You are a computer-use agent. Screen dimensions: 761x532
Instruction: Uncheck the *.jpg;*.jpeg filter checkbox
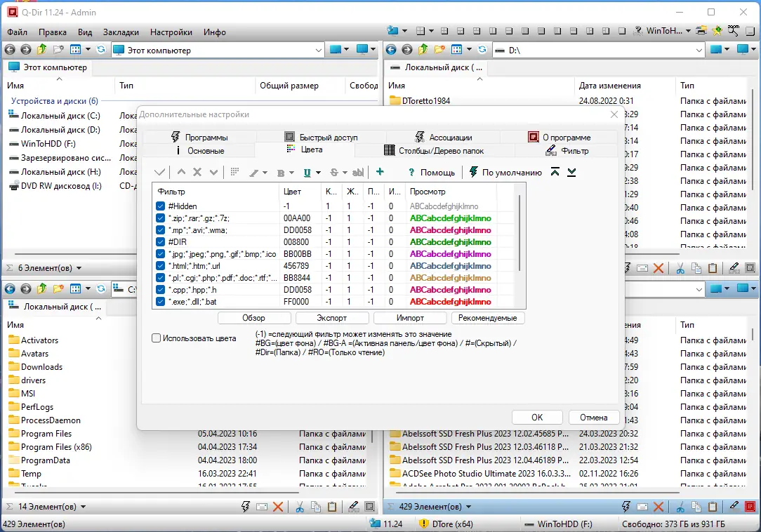point(160,254)
